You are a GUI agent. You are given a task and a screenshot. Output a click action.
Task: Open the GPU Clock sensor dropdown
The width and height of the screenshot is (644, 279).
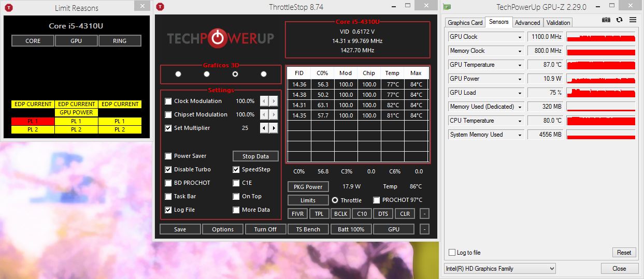pos(520,37)
